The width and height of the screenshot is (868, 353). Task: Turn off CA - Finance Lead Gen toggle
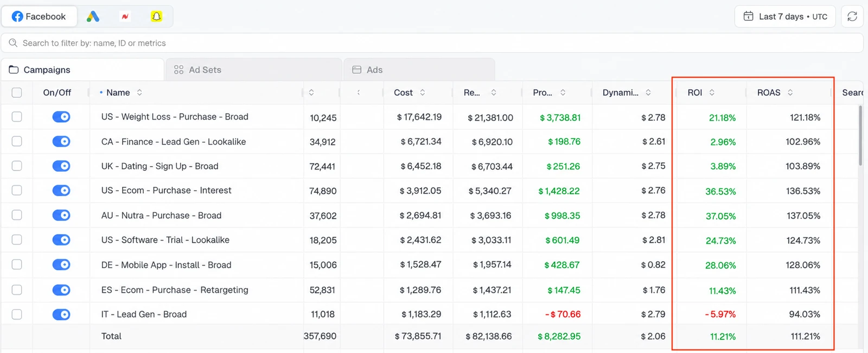(x=61, y=141)
